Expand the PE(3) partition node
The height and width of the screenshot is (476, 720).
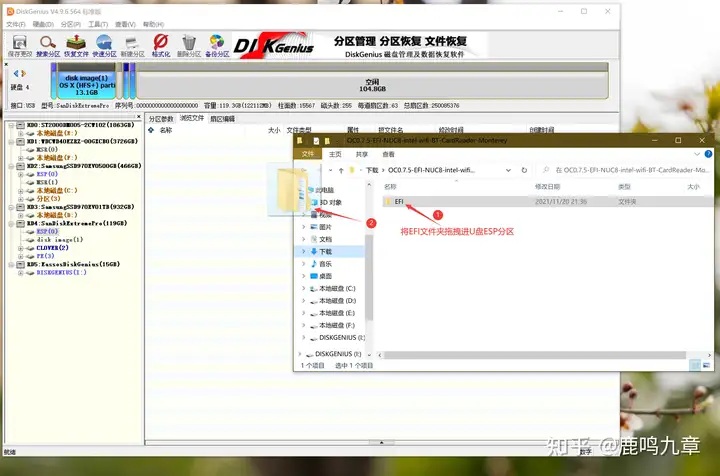click(x=21, y=256)
